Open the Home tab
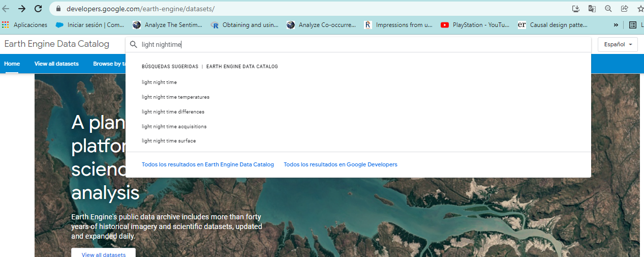Image resolution: width=644 pixels, height=257 pixels. click(12, 64)
